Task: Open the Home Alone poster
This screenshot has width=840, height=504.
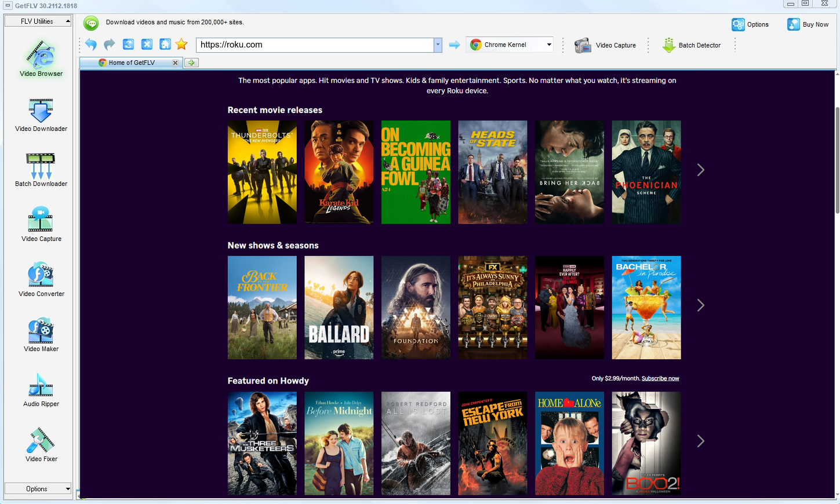Action: point(569,443)
